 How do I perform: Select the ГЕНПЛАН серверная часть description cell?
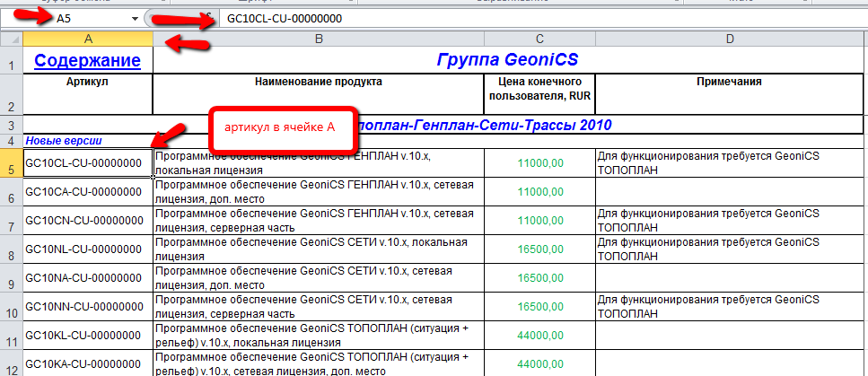319,221
